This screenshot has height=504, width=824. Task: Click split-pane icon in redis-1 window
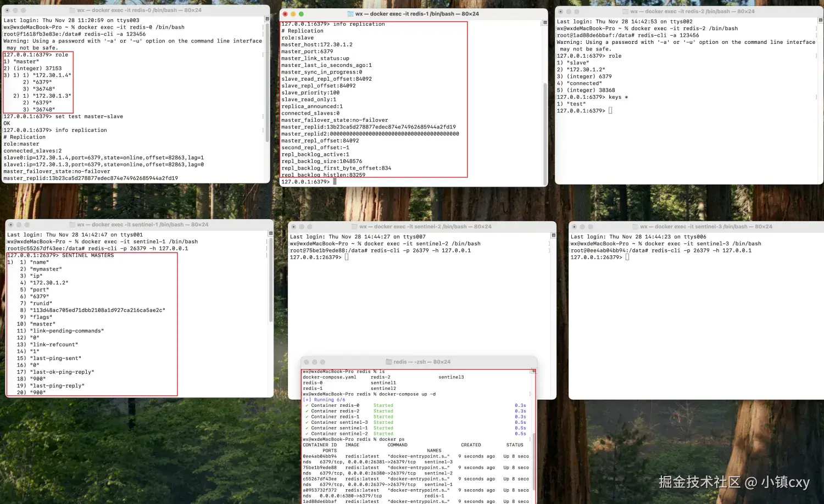tap(545, 23)
